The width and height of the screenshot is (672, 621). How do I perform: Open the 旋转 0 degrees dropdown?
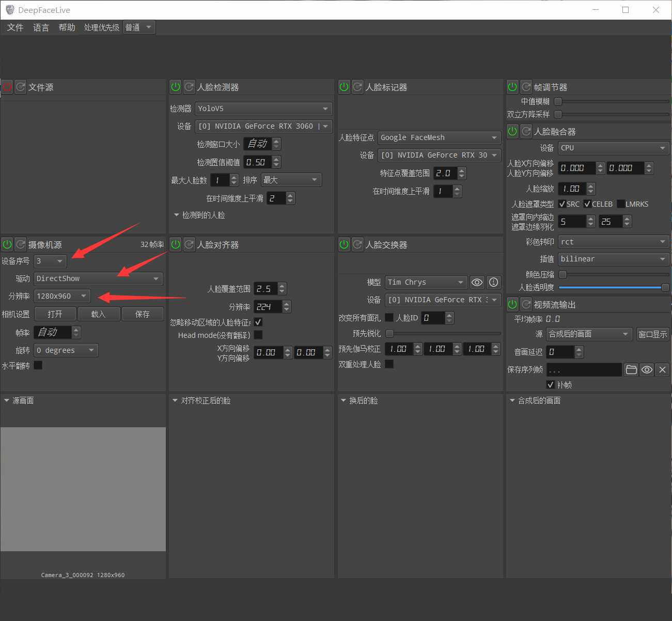[x=66, y=350]
